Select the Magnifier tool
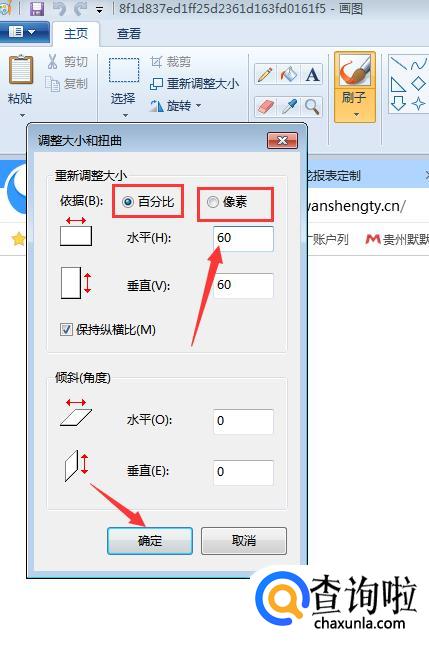 pos(312,106)
